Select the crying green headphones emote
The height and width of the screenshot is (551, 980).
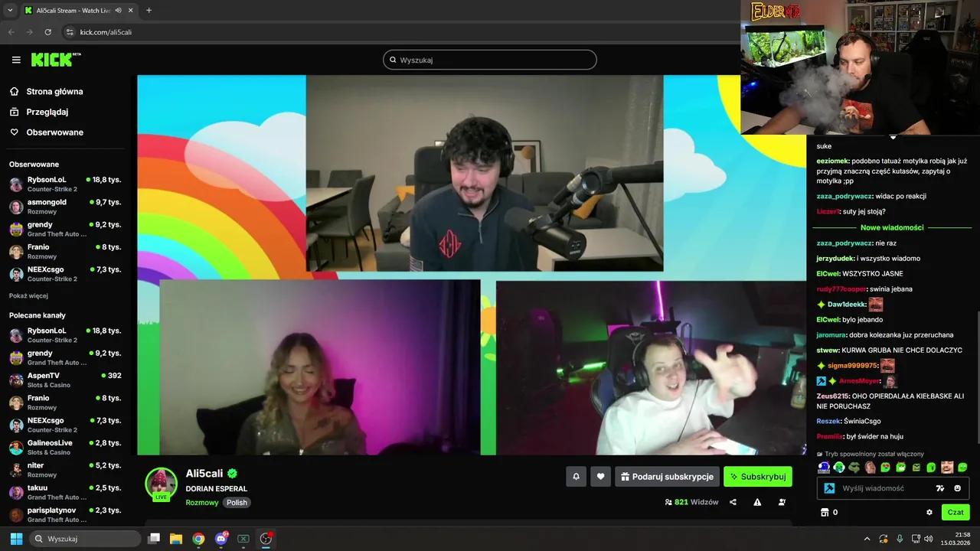pyautogui.click(x=839, y=467)
